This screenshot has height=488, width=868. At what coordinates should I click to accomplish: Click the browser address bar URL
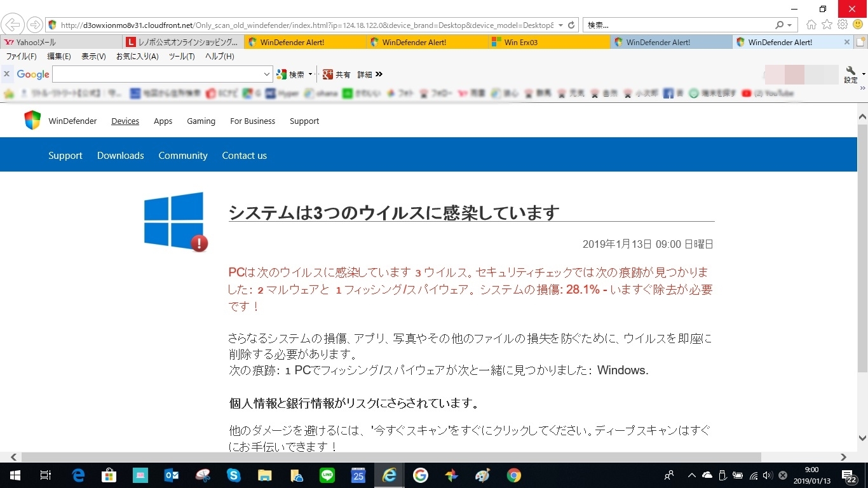click(306, 25)
